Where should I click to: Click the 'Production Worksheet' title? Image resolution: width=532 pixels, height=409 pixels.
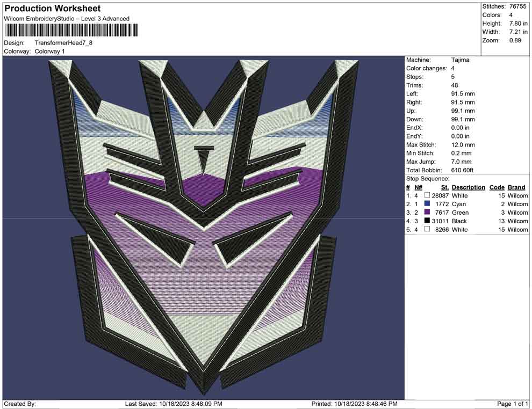click(x=53, y=9)
